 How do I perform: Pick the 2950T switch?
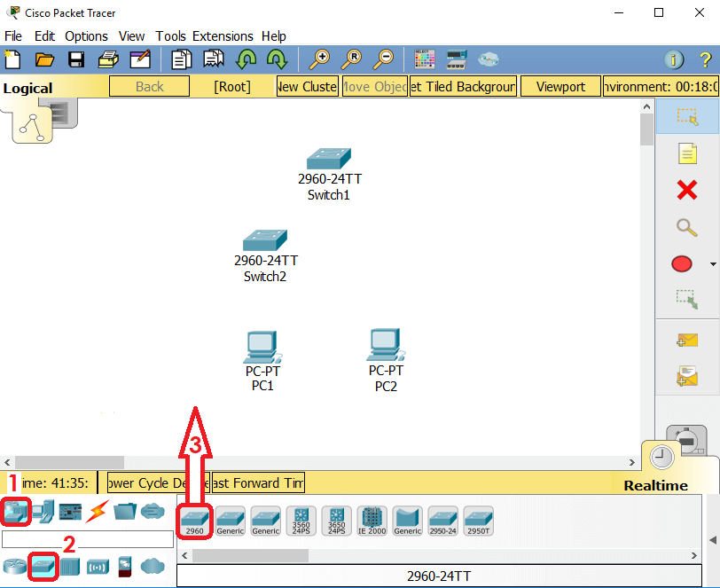(x=479, y=521)
